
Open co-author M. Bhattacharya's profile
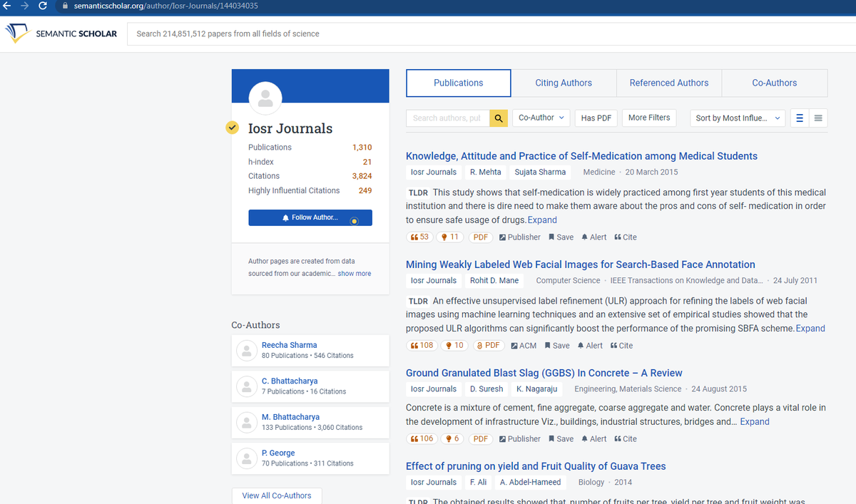pyautogui.click(x=290, y=417)
